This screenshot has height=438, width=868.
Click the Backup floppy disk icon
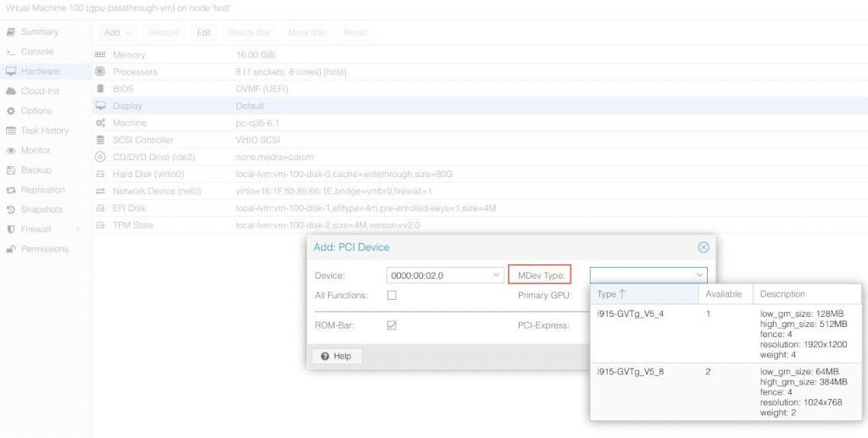[x=11, y=170]
